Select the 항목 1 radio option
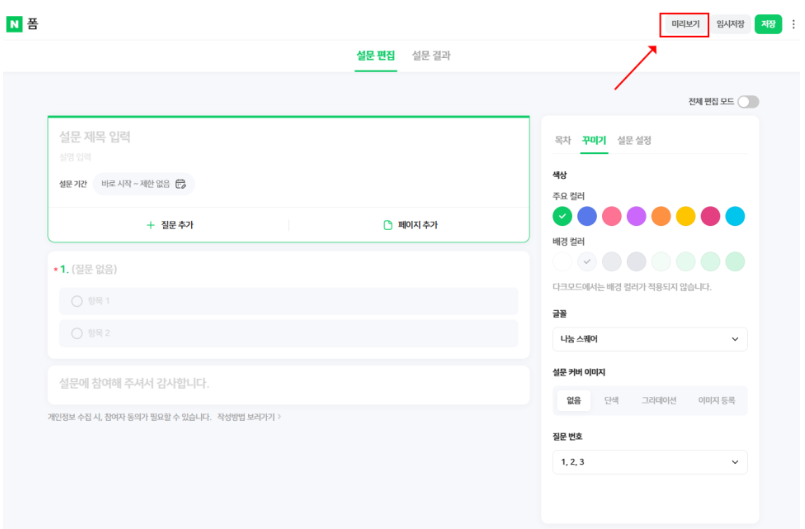The image size is (805, 529). coord(77,301)
